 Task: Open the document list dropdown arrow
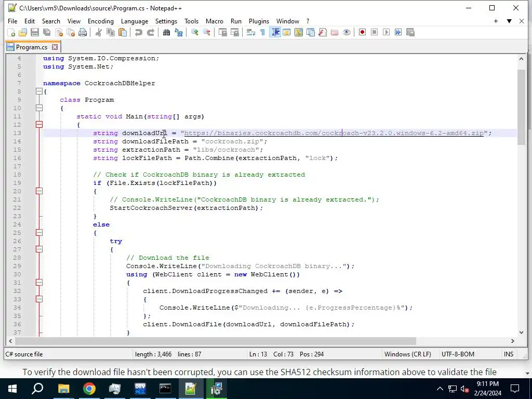tap(509, 21)
